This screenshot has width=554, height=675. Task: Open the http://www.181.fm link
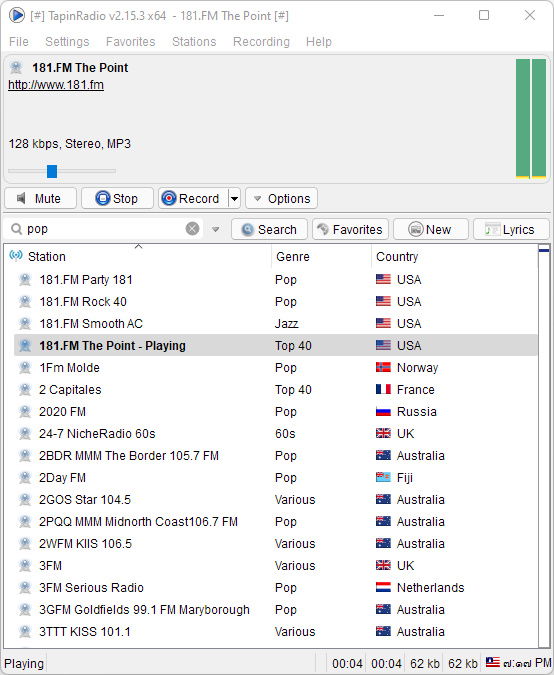point(56,85)
